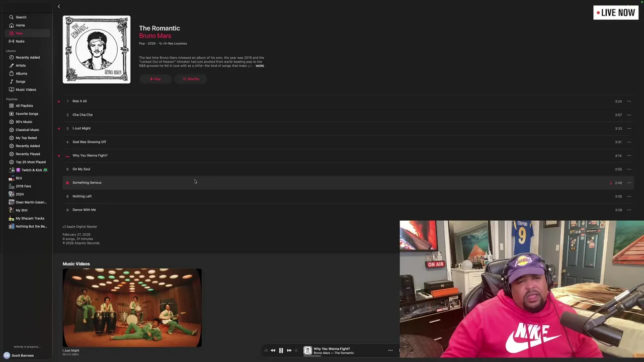
Task: Toggle shuffle in the playback bar
Action: tap(266, 350)
